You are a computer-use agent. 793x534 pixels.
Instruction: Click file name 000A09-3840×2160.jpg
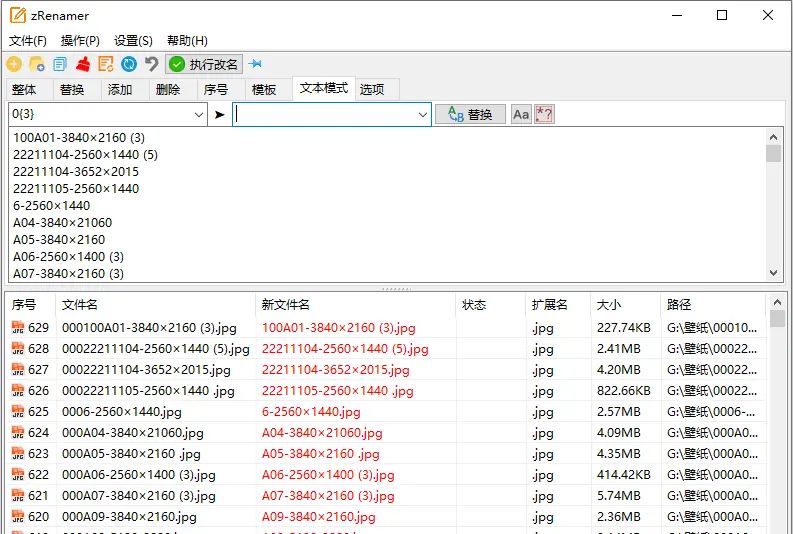129,517
